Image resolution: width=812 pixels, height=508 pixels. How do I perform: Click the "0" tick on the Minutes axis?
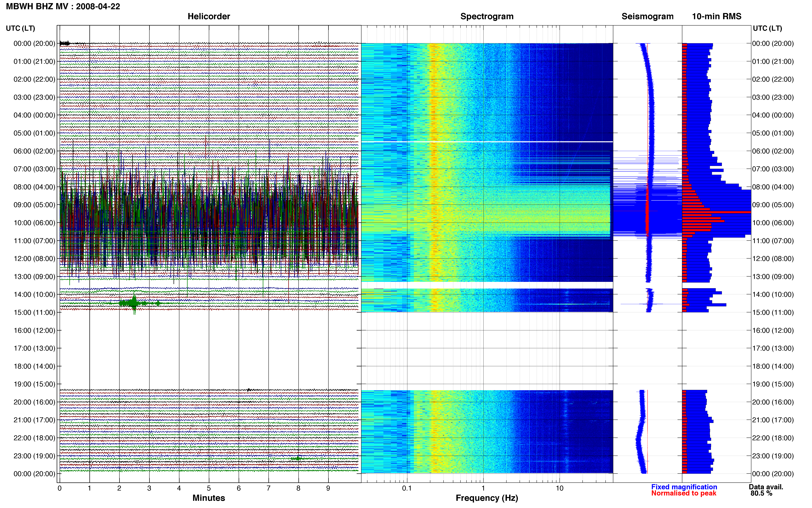pos(60,488)
